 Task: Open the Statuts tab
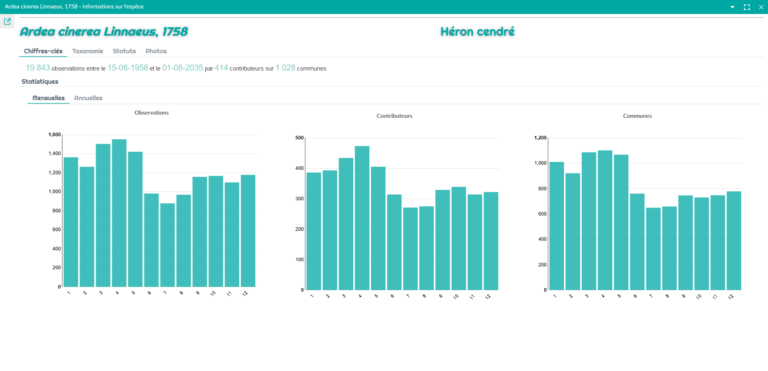pyautogui.click(x=124, y=51)
